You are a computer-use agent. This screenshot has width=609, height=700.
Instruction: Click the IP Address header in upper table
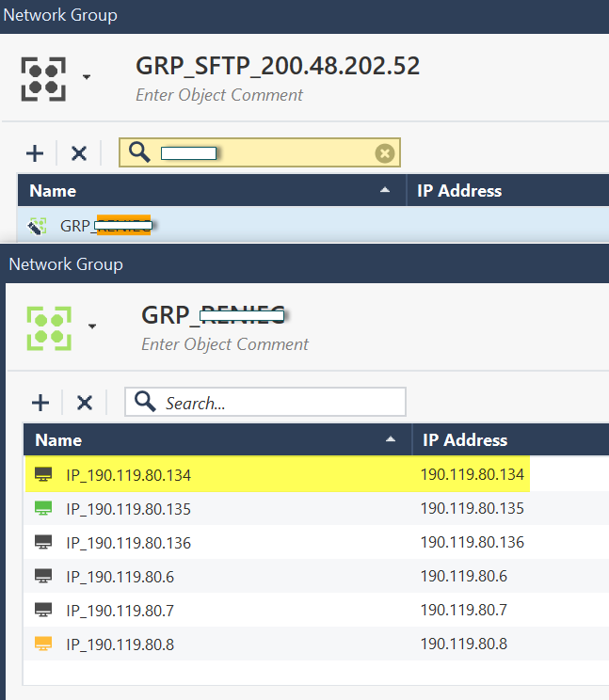coord(459,190)
